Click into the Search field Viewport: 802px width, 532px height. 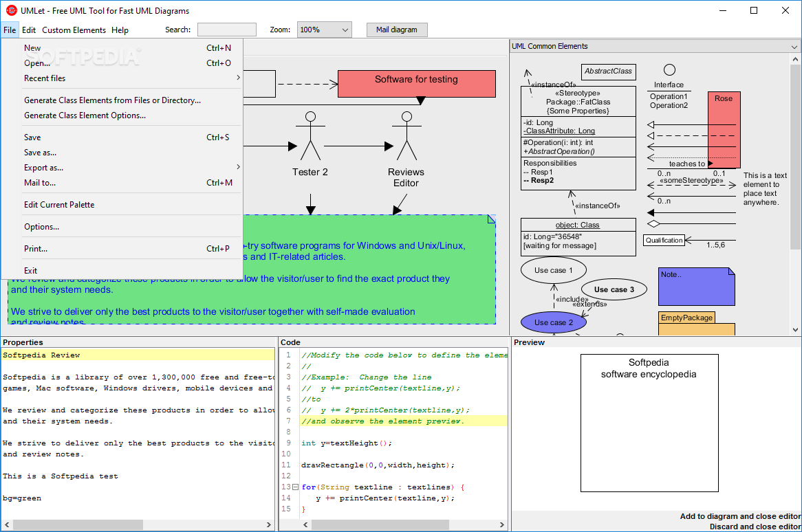(x=226, y=30)
